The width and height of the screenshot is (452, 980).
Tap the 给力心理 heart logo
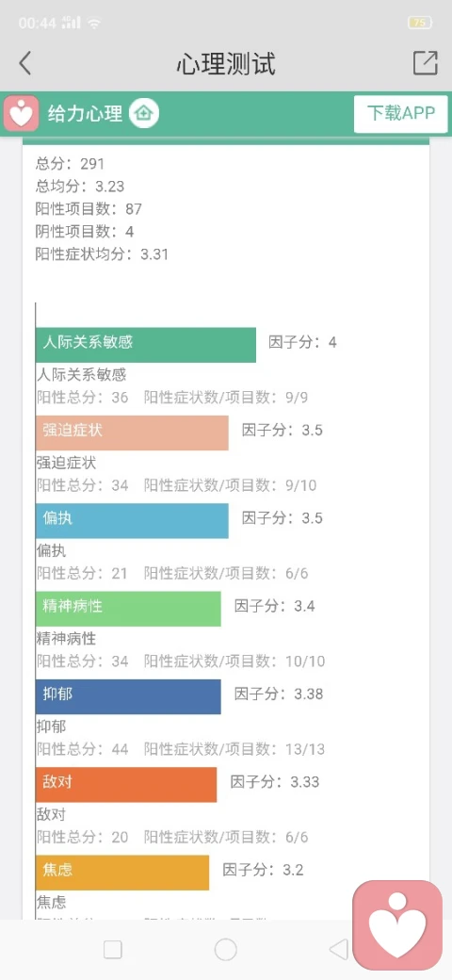22,114
